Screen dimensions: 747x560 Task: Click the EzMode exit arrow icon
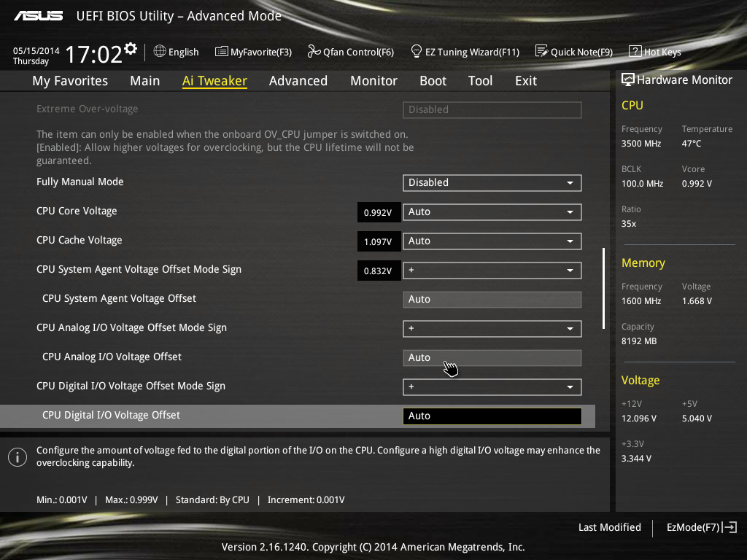click(x=729, y=527)
